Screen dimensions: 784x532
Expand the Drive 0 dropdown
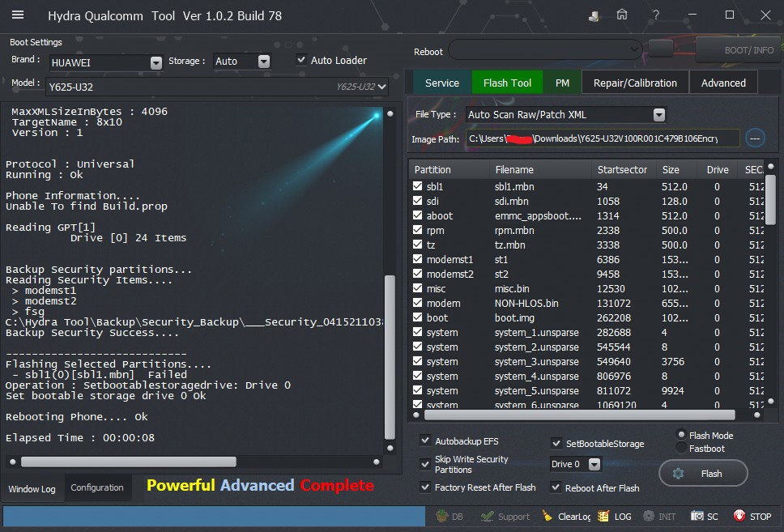(x=594, y=464)
